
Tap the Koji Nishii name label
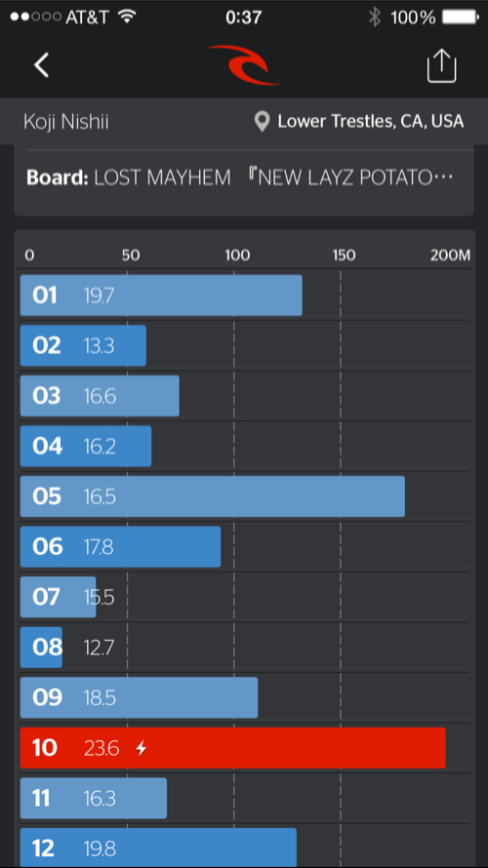tap(66, 122)
